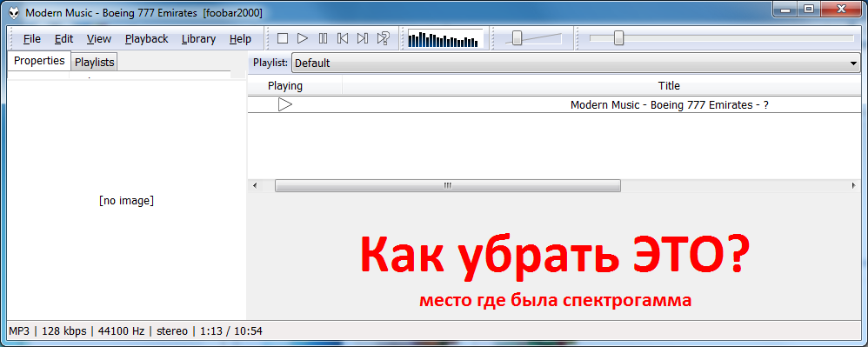Open the Playback menu
The image size is (868, 347).
tap(147, 39)
